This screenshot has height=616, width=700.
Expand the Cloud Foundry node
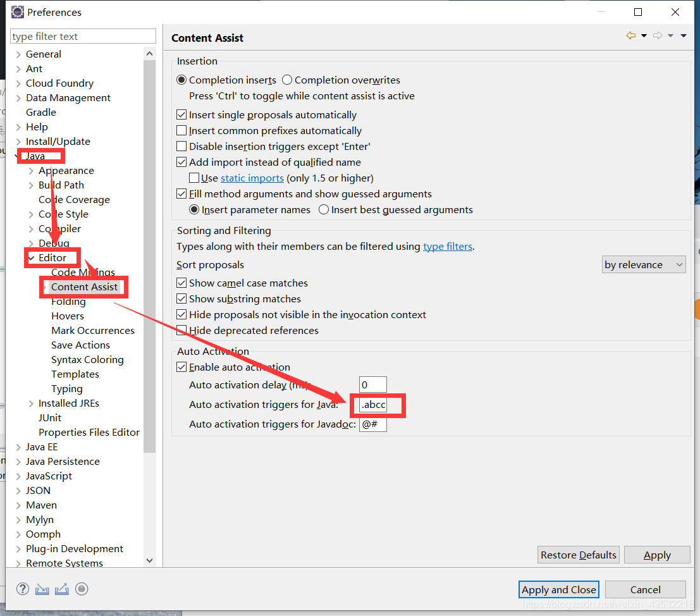click(x=18, y=83)
